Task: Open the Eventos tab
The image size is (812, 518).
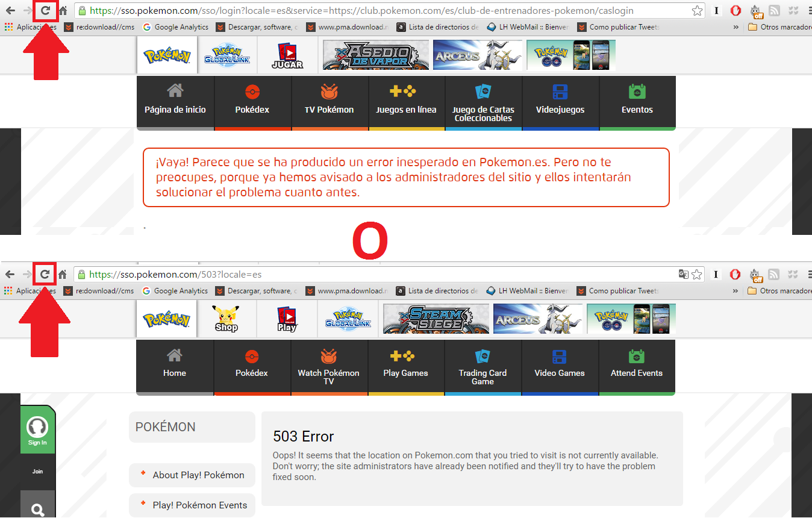Action: coord(637,102)
